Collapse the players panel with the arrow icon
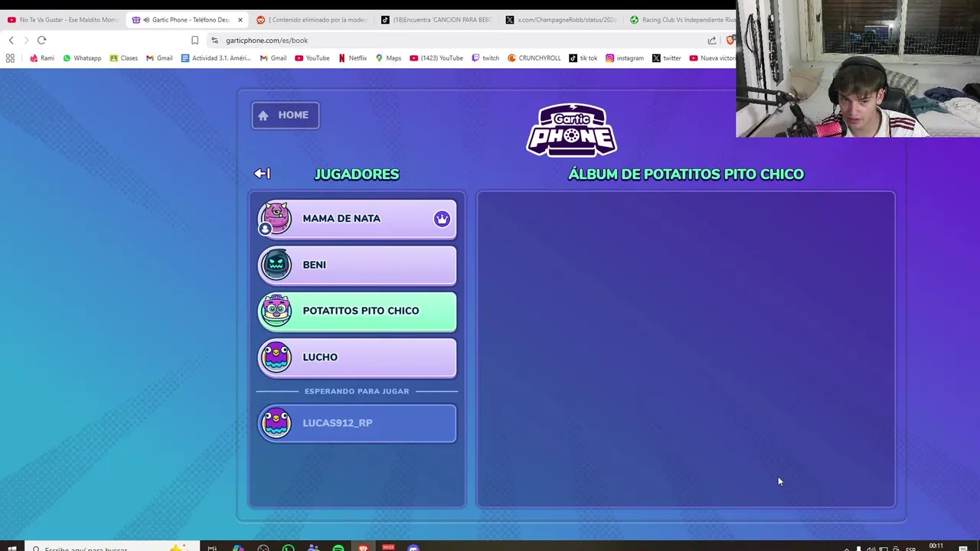This screenshot has height=551, width=980. click(x=262, y=174)
